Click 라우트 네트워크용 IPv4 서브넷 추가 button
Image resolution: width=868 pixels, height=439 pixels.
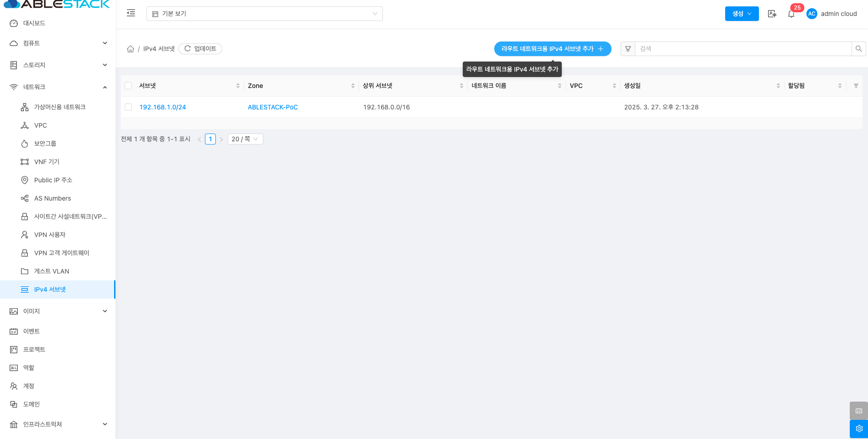552,49
